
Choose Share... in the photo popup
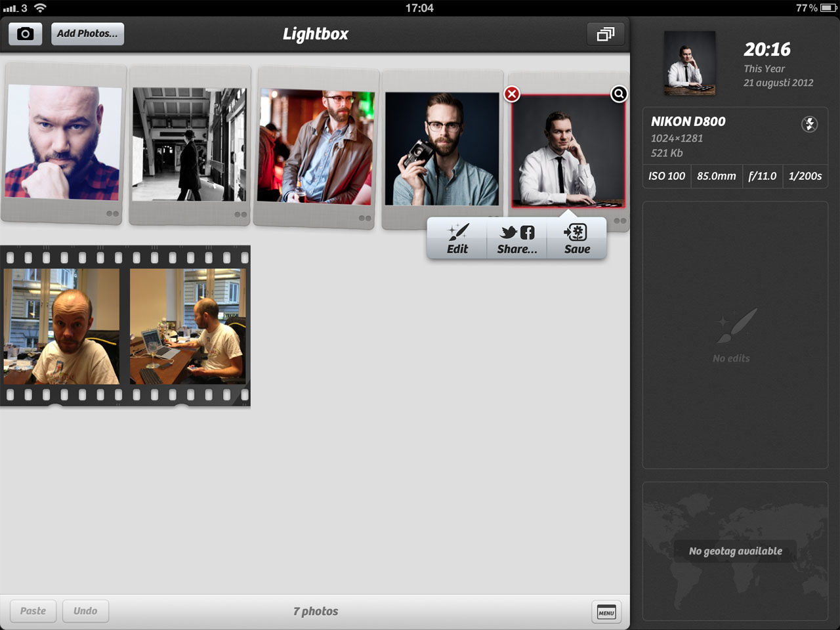point(516,239)
